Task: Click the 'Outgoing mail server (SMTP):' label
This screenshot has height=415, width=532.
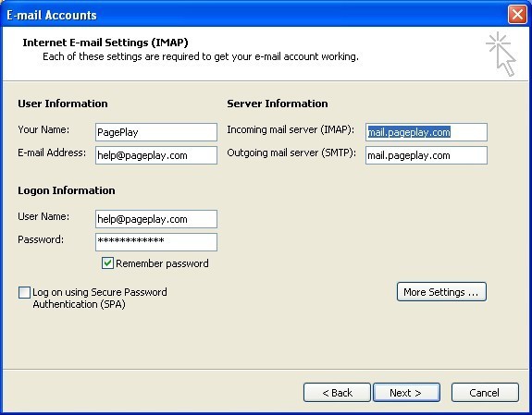Action: click(291, 153)
